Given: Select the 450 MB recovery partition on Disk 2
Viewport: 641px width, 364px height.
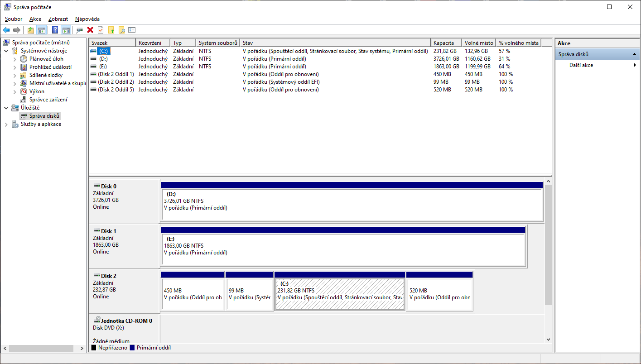Looking at the screenshot, I should tap(193, 292).
